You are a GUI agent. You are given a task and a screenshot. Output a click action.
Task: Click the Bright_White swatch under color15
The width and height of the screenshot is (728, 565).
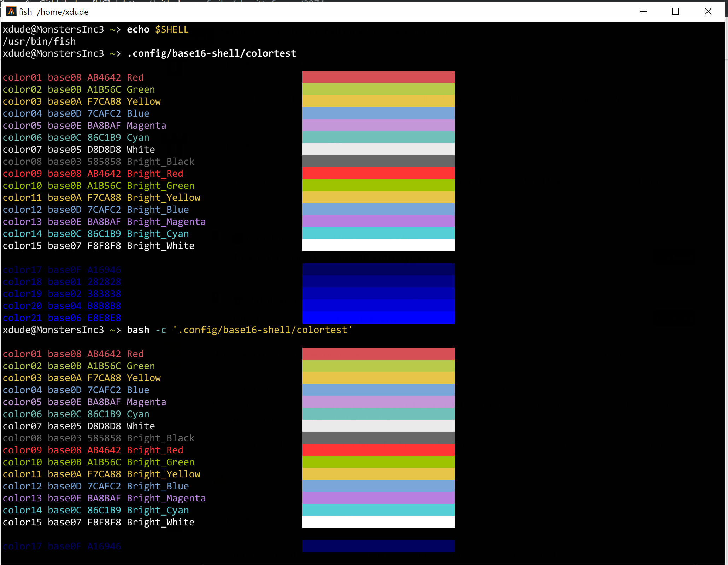coord(378,245)
